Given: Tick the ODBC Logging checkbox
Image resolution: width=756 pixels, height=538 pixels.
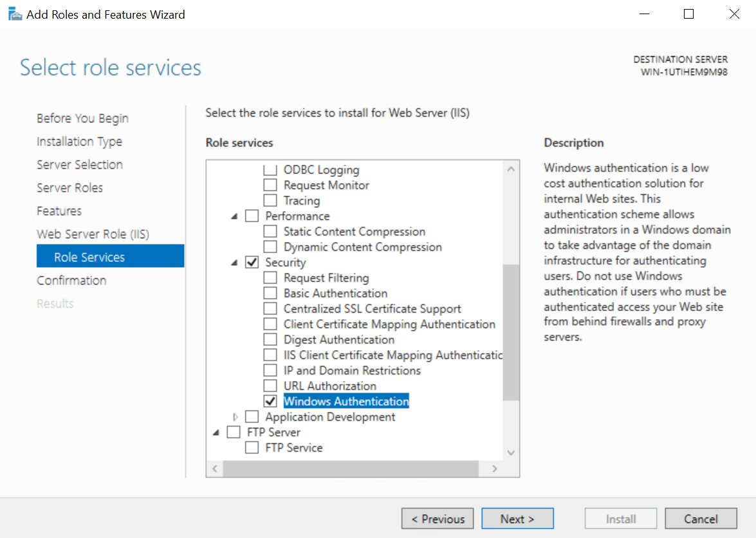Looking at the screenshot, I should 270,170.
